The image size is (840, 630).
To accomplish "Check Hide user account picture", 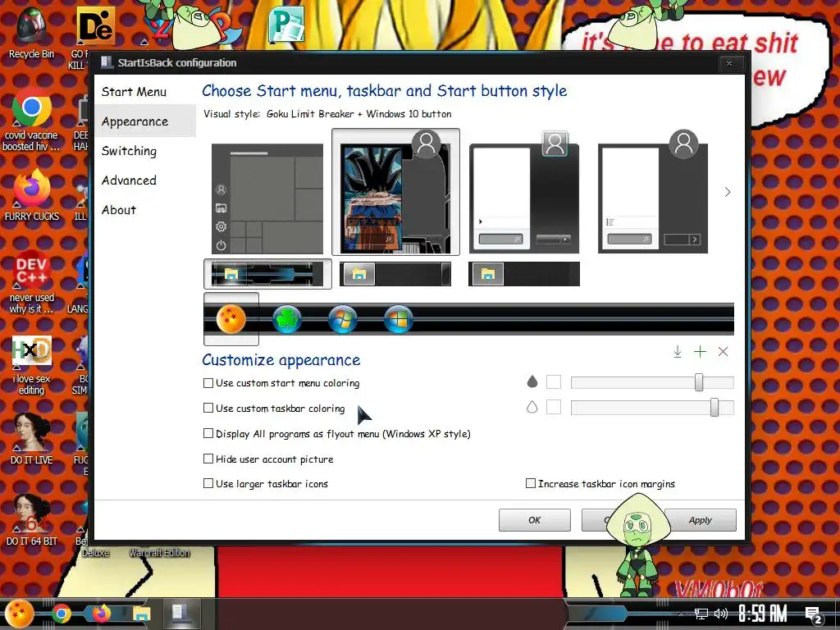I will click(208, 459).
